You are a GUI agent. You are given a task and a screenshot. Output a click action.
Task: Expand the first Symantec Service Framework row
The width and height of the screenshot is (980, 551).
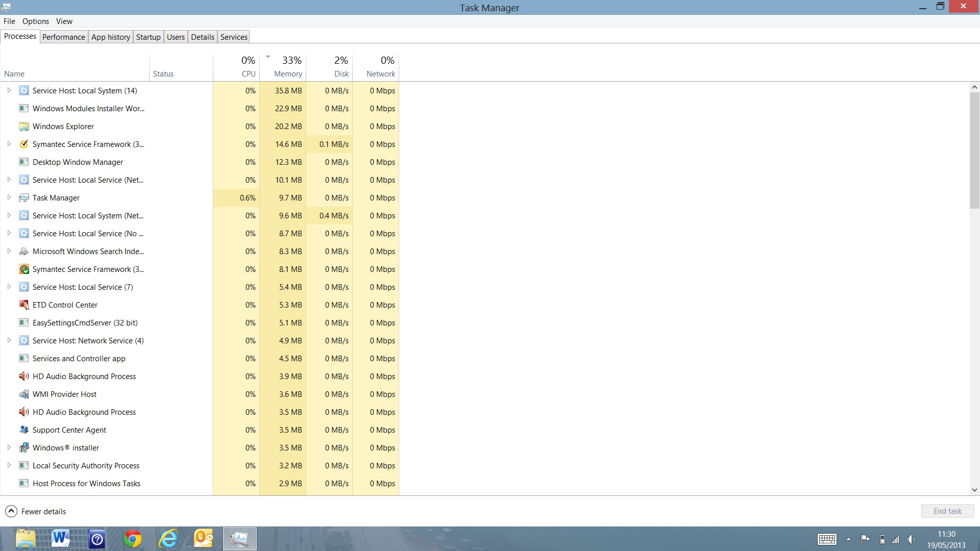[9, 144]
